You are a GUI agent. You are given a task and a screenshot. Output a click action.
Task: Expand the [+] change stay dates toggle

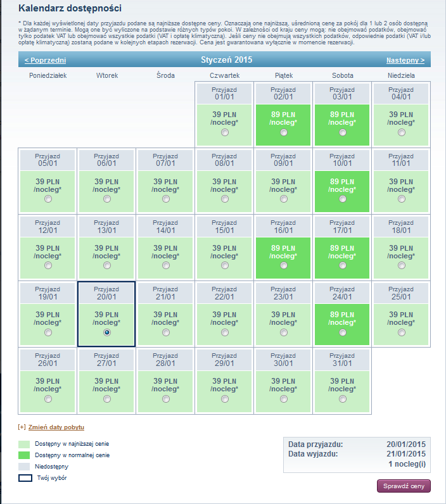(x=22, y=427)
